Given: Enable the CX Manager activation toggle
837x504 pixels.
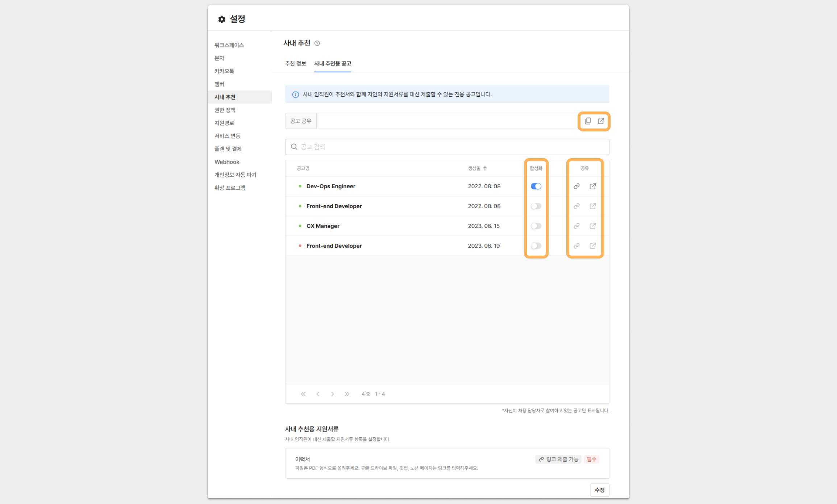Looking at the screenshot, I should point(536,226).
